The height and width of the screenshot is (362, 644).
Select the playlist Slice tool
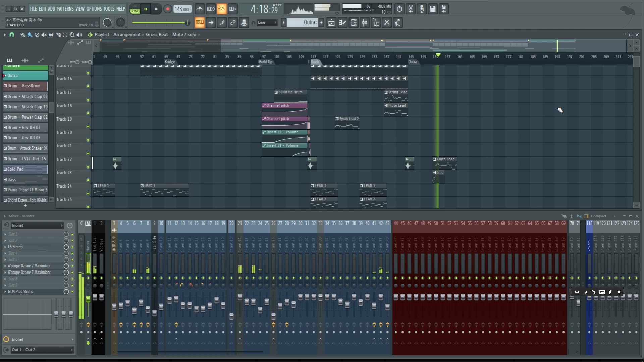point(58,35)
